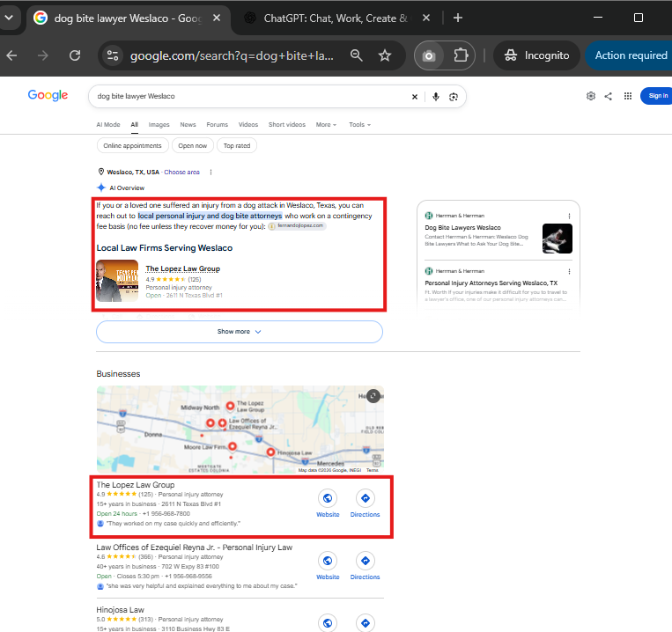Clear the search query with the X
Viewport: 672px width, 632px height.
[415, 97]
